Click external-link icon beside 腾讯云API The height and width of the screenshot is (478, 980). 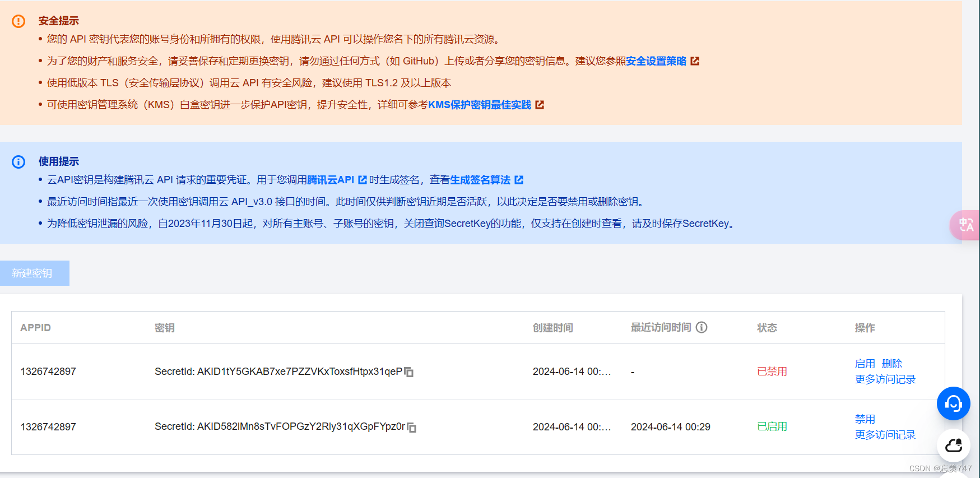click(x=363, y=180)
